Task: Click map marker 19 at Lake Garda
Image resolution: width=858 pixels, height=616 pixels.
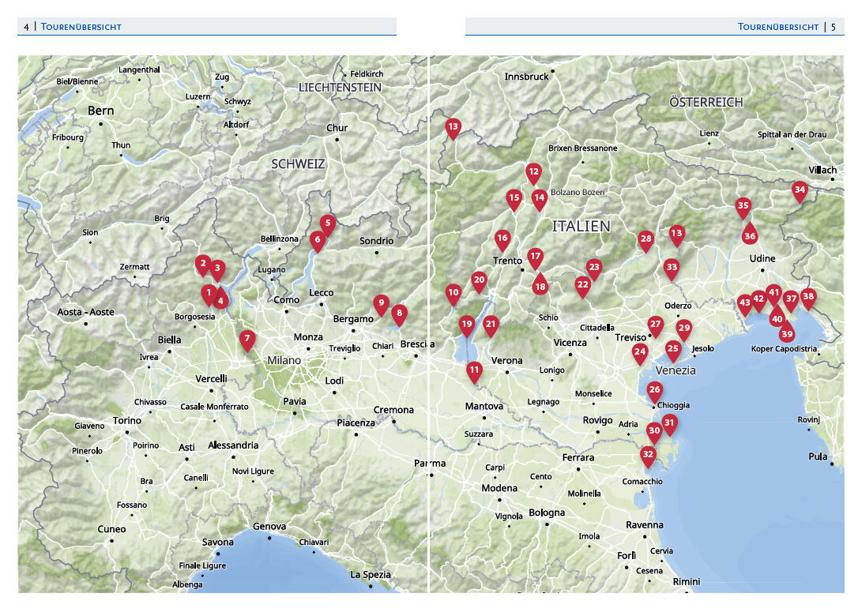Action: click(466, 324)
